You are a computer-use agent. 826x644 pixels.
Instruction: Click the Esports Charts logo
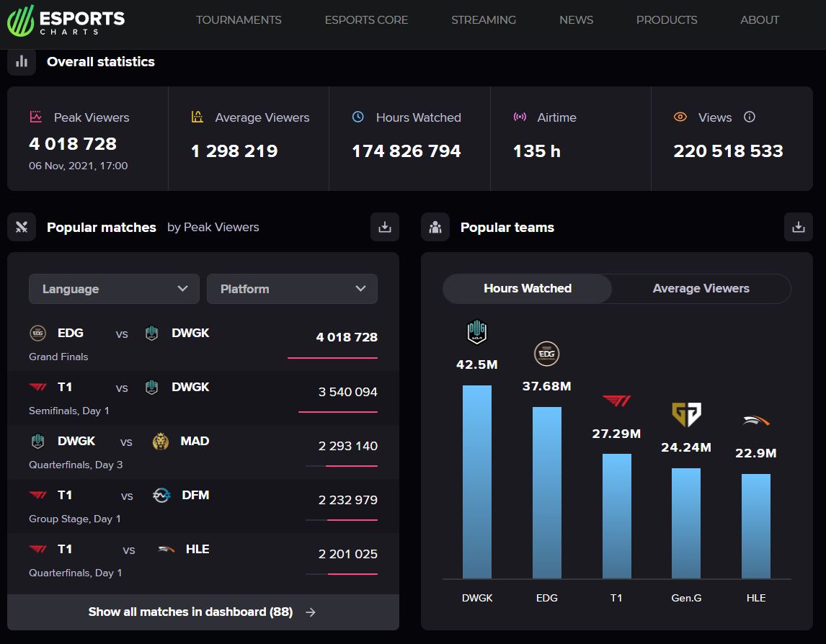(x=66, y=21)
